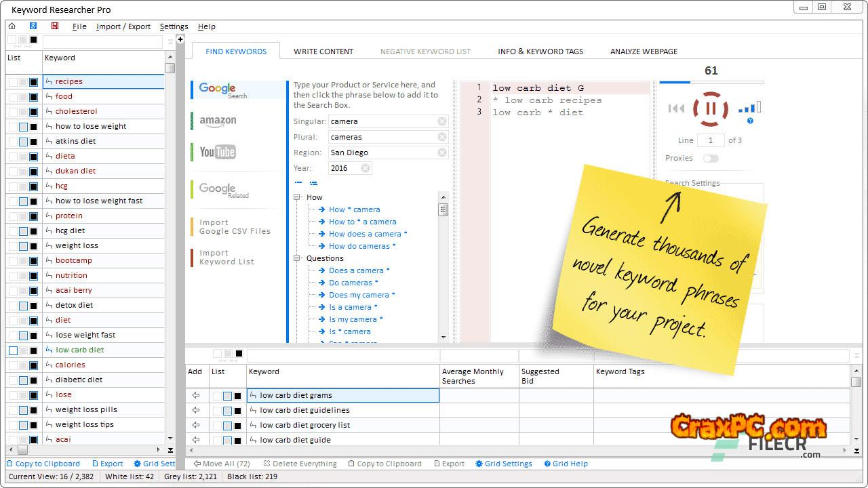Collapse the Questions tree group
Screen dimensions: 868x488
tap(297, 258)
